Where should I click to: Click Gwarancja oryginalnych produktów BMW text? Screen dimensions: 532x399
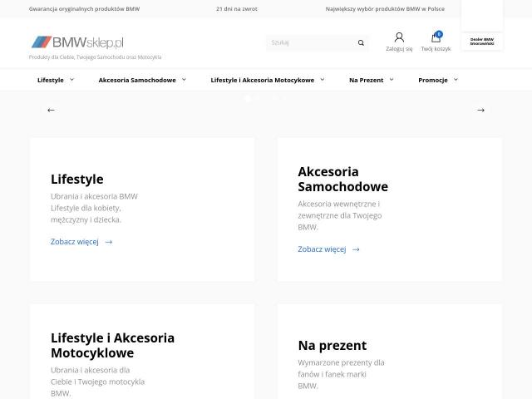[x=85, y=9]
